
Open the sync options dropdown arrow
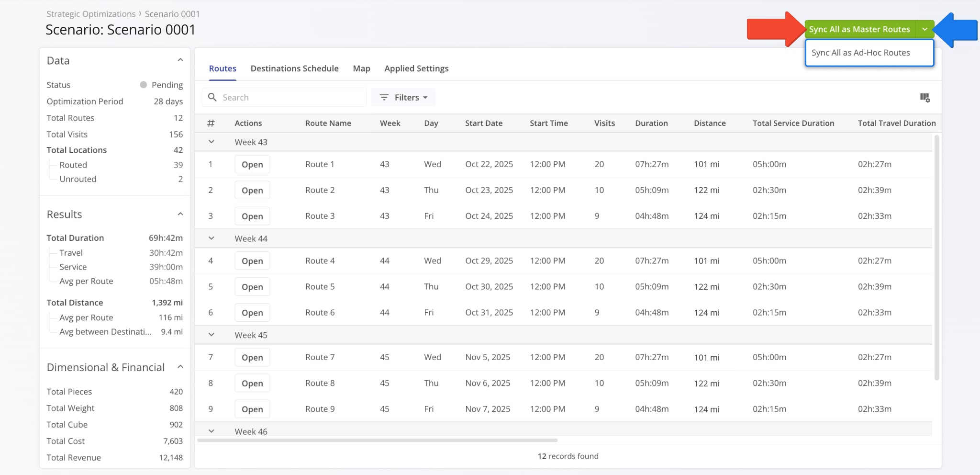coord(924,29)
